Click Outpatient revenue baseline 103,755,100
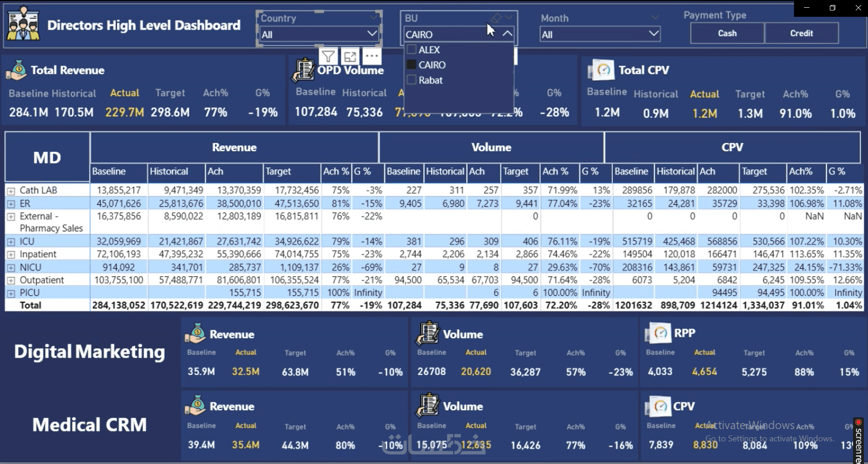Screen dimensions: 868x464 [118, 280]
